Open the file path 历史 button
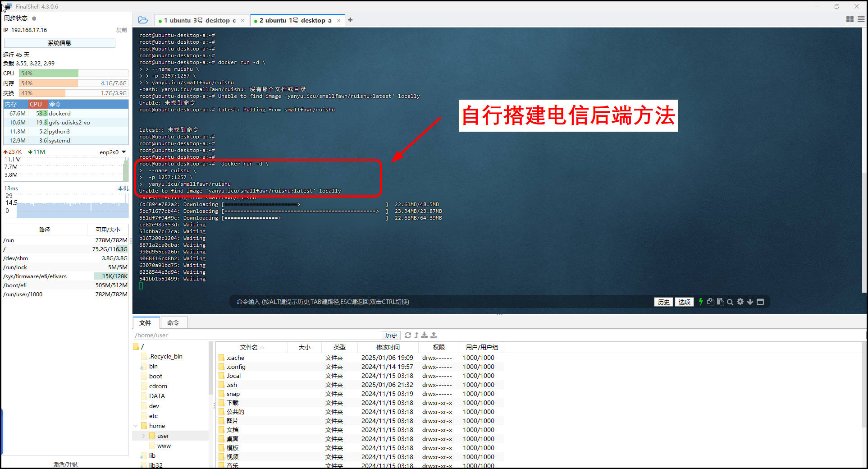This screenshot has height=469, width=868. [x=391, y=335]
